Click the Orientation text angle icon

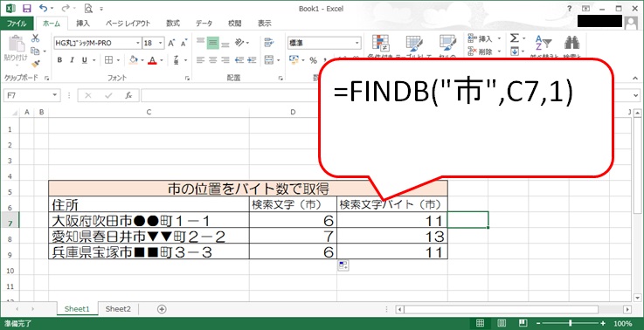coord(239,42)
